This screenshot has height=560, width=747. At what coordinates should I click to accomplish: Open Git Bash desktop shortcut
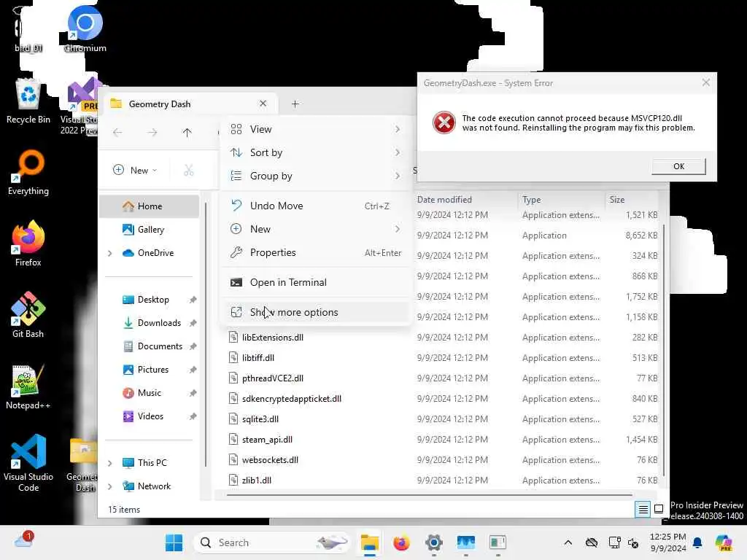coord(28,315)
